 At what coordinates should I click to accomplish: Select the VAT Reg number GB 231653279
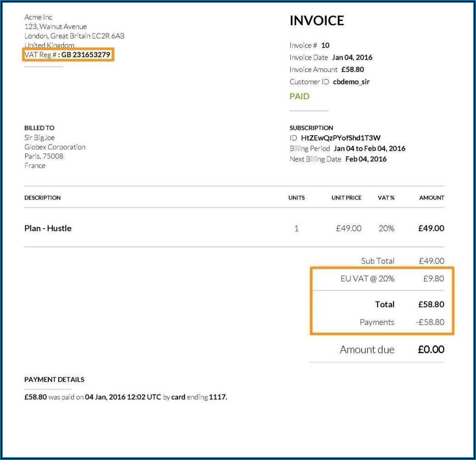pos(86,55)
